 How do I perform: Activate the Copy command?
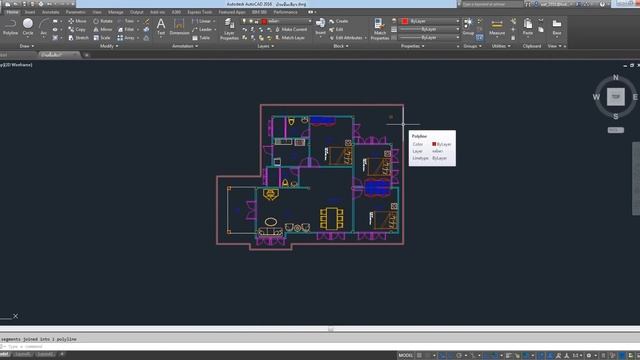pos(77,29)
